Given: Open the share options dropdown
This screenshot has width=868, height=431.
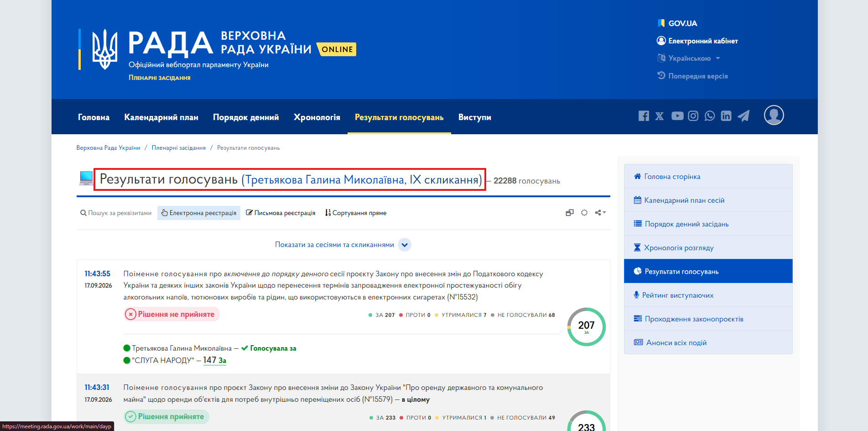Looking at the screenshot, I should [600, 213].
